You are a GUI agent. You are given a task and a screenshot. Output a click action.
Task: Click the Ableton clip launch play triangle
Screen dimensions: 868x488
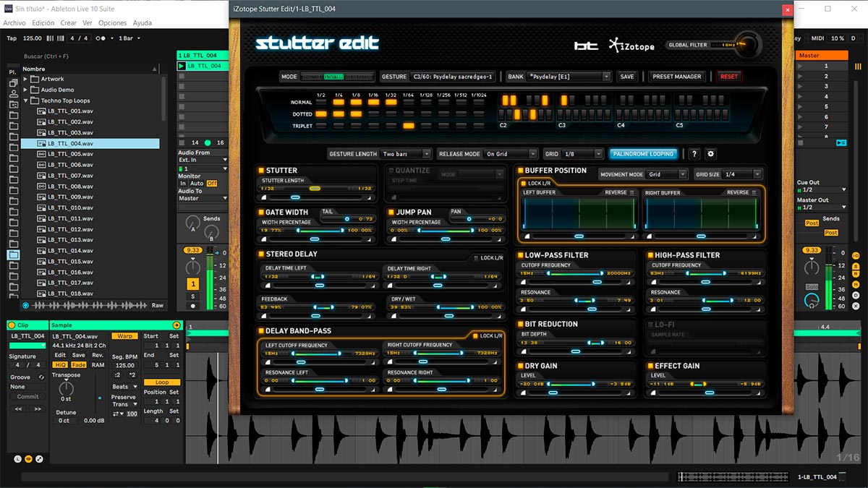182,66
